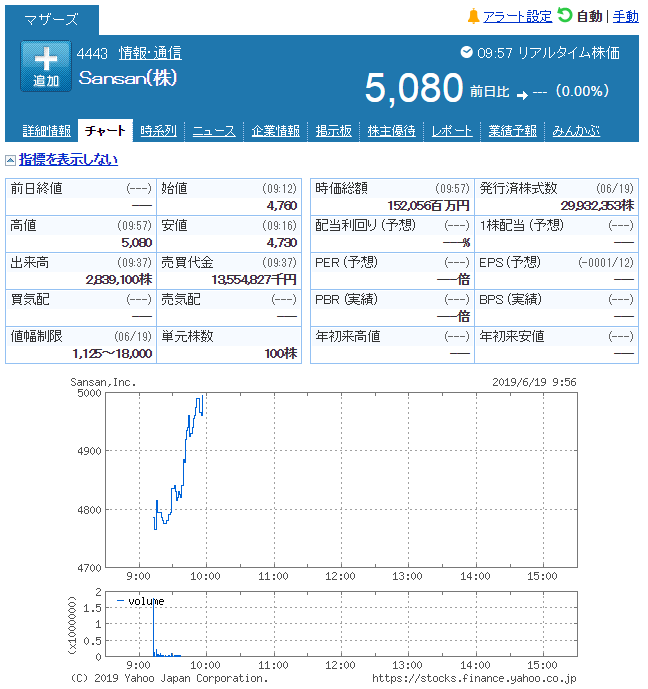Click the 時価総額 value 152,056百万円
648x689 pixels.
coord(428,206)
